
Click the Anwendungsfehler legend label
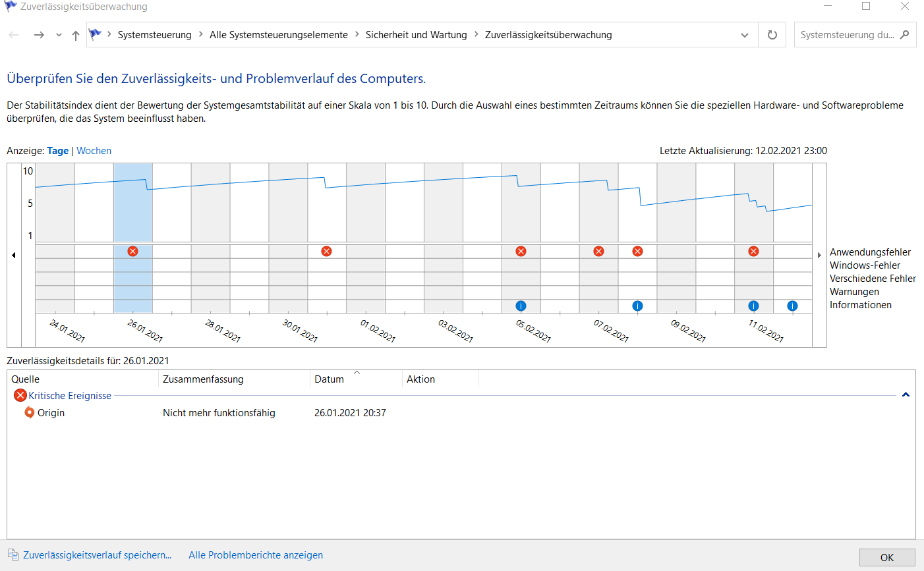(x=870, y=252)
